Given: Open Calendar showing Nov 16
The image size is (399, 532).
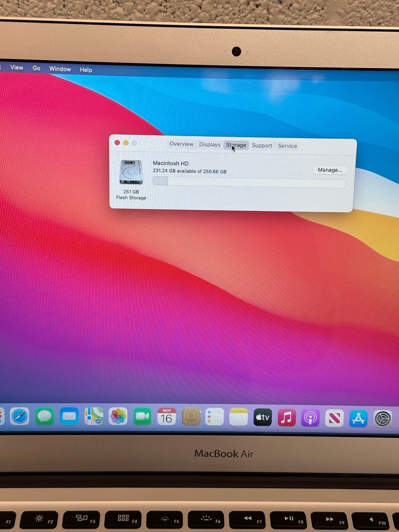Looking at the screenshot, I should click(x=167, y=417).
